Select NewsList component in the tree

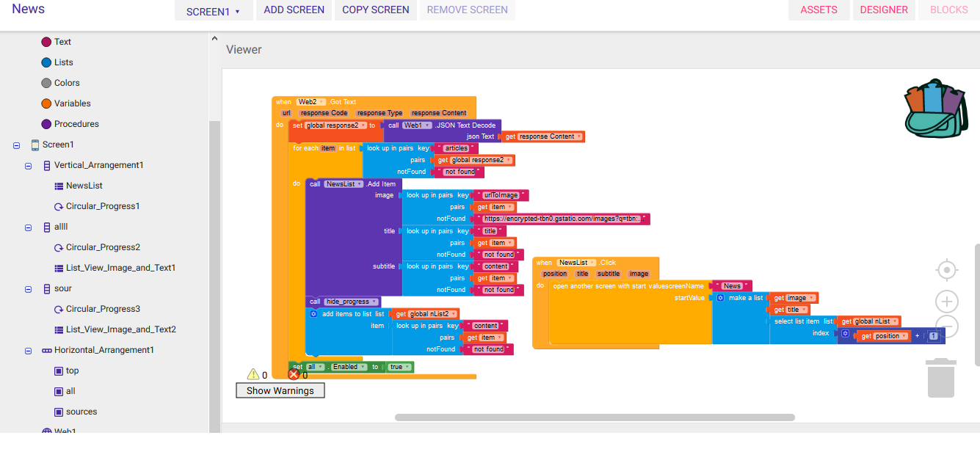click(84, 186)
